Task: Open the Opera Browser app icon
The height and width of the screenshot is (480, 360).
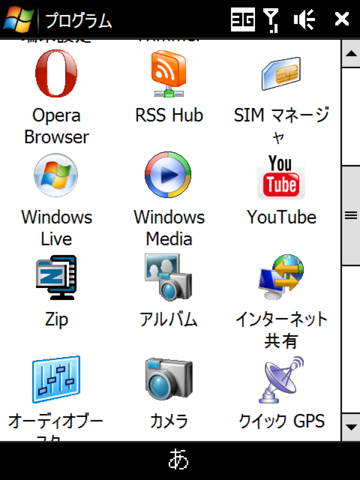Action: (56, 73)
